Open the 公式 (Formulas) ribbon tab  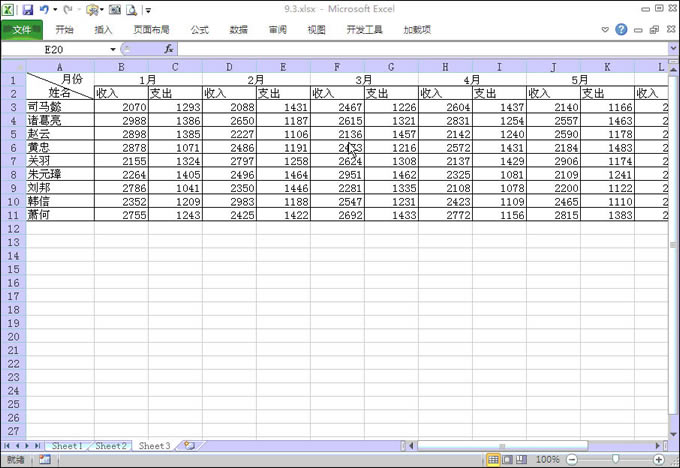pyautogui.click(x=199, y=29)
